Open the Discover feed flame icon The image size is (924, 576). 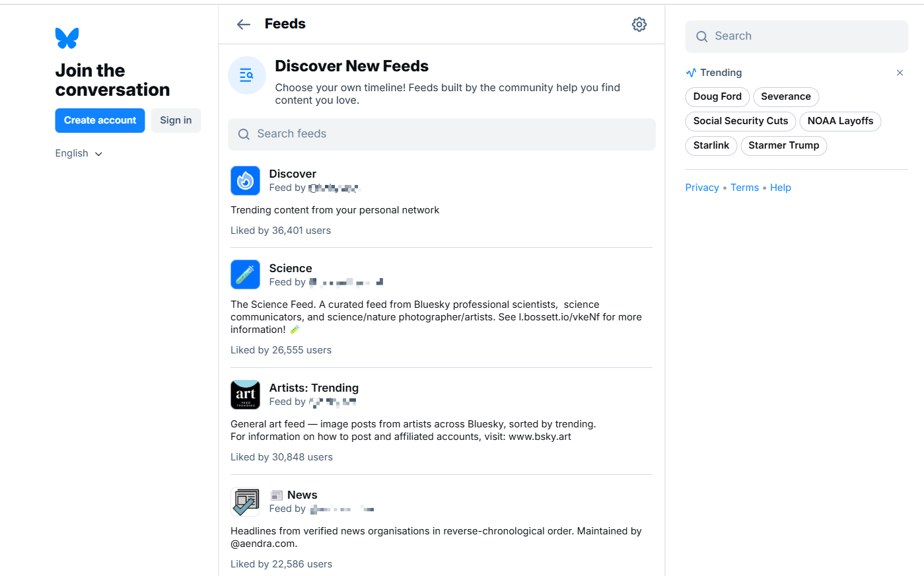click(245, 180)
